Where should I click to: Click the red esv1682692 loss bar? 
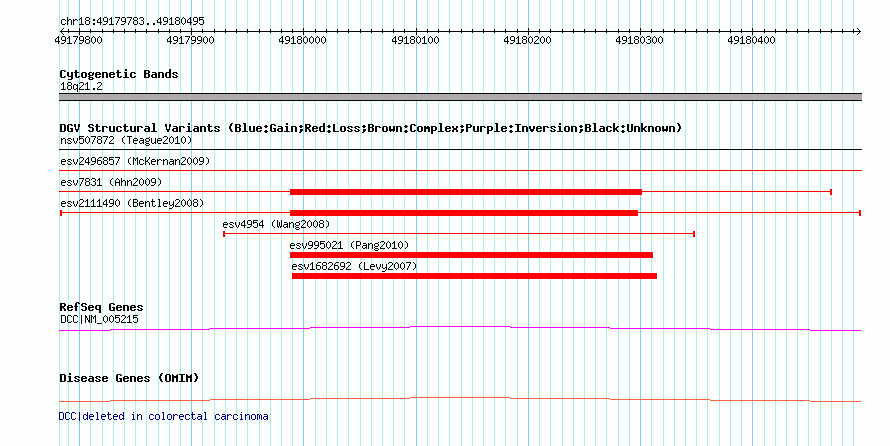(x=475, y=276)
